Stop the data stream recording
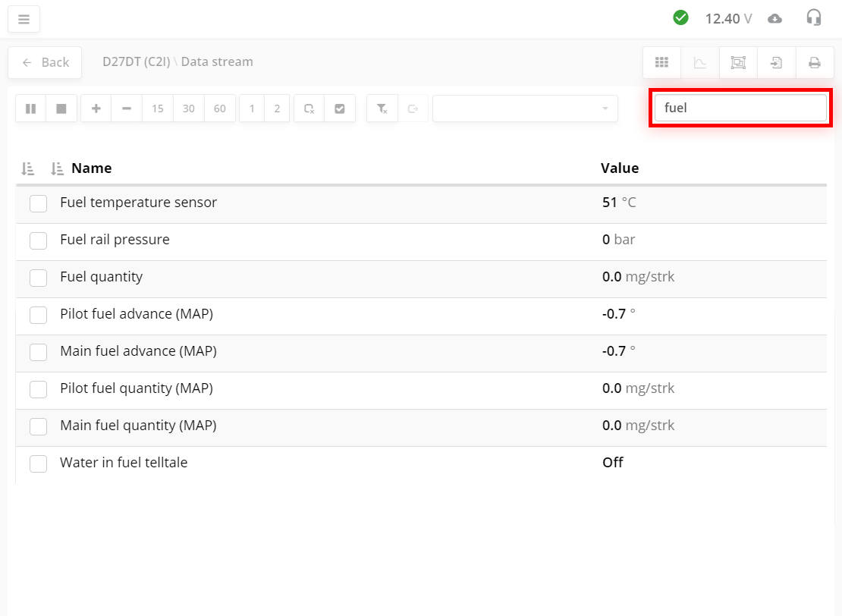The height and width of the screenshot is (616, 842). tap(61, 108)
